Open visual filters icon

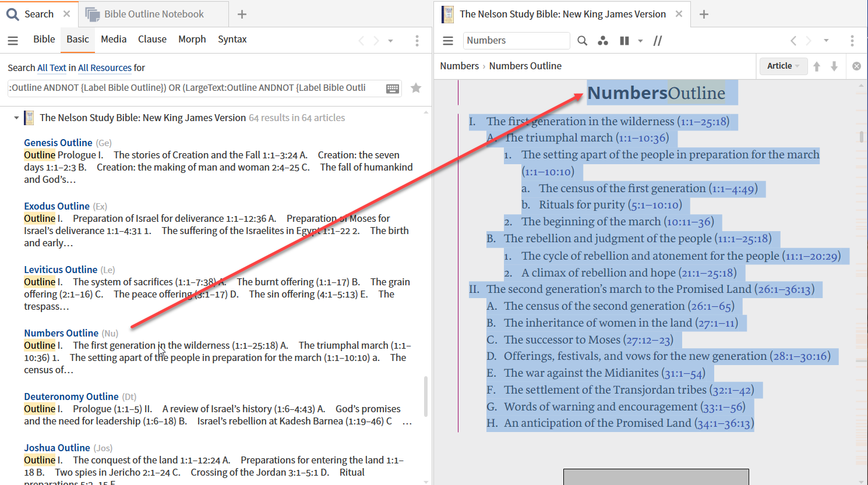(x=603, y=41)
